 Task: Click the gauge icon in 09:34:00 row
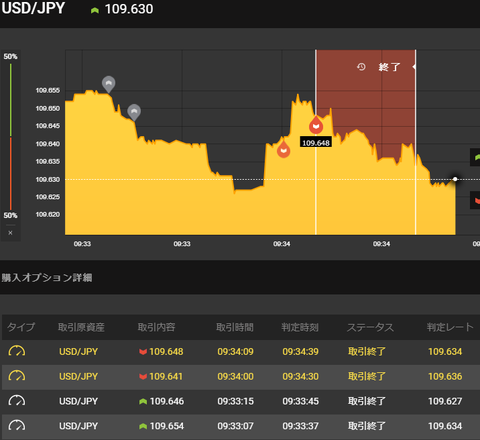(17, 376)
